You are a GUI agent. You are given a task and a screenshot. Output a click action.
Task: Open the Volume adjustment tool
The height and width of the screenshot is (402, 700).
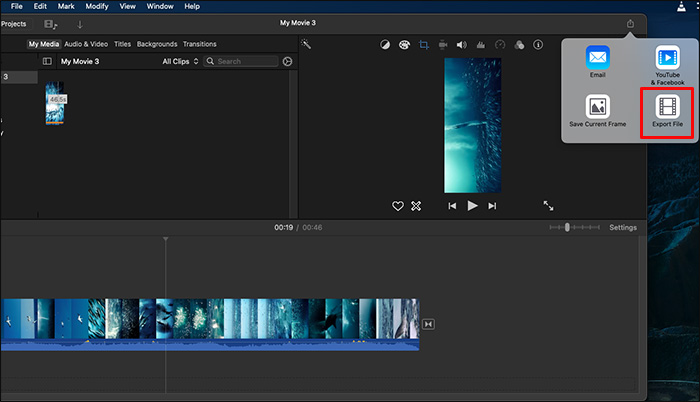click(461, 45)
